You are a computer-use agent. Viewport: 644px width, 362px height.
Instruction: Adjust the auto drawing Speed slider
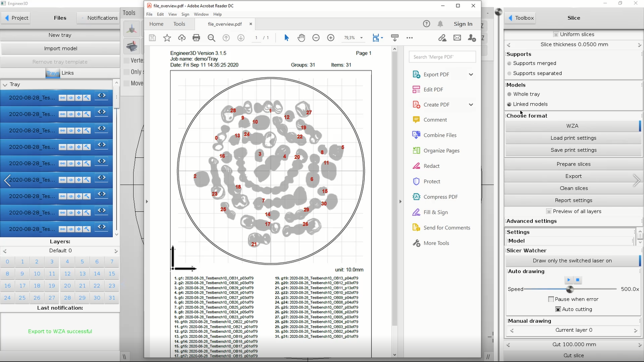570,289
